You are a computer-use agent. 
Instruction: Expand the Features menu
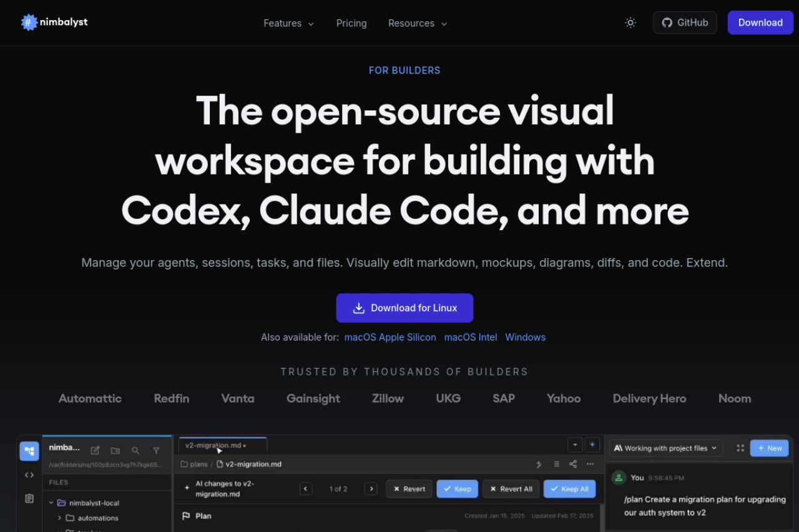(289, 23)
